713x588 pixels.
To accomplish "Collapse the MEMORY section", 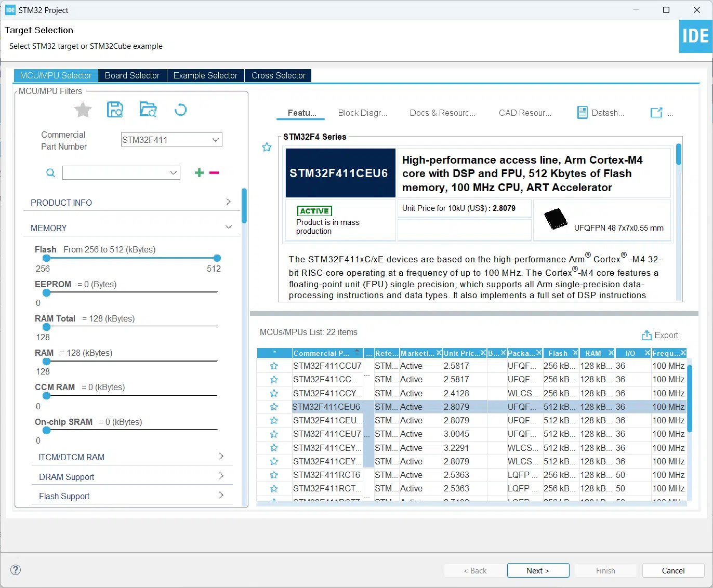I will (132, 228).
